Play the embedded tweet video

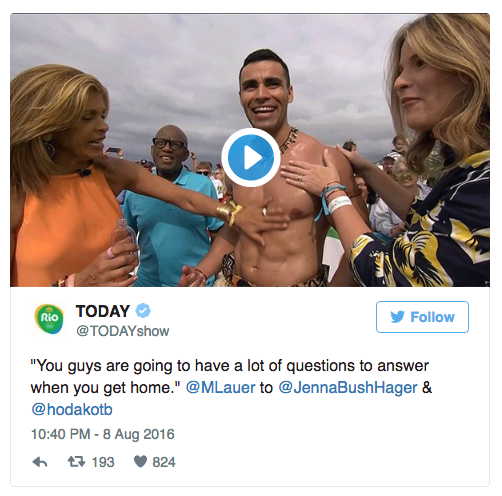251,157
